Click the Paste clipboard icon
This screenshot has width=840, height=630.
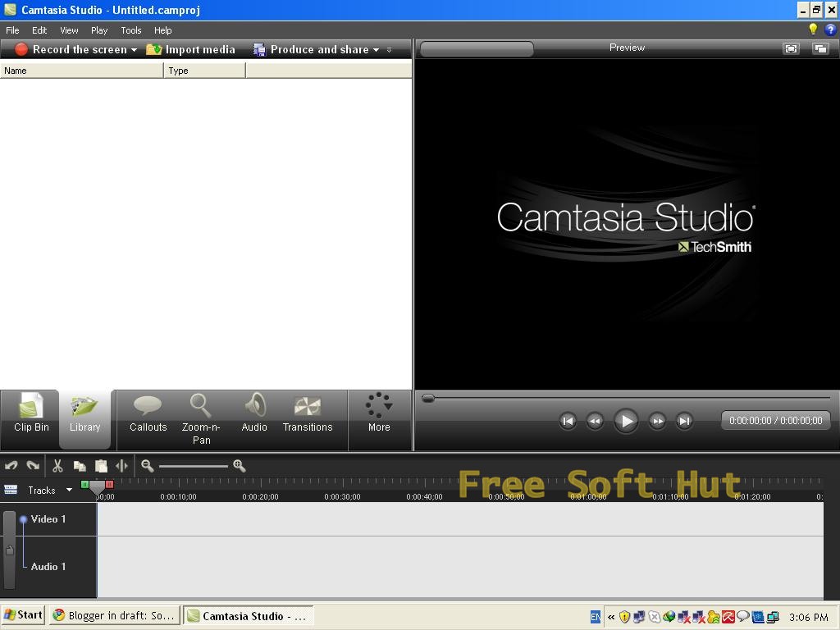(101, 466)
